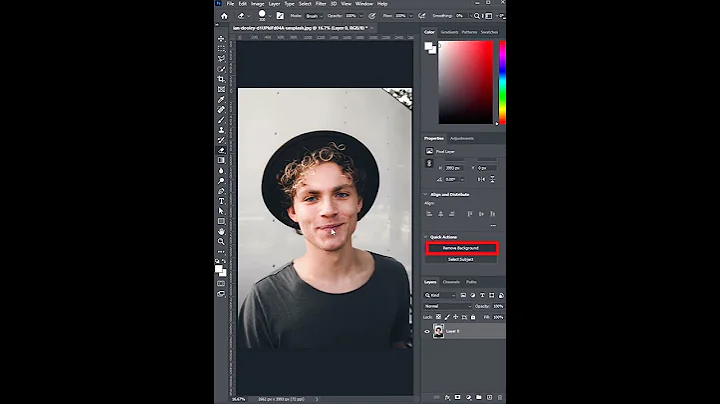
Task: Select the Horizontal Type tool
Action: click(221, 201)
